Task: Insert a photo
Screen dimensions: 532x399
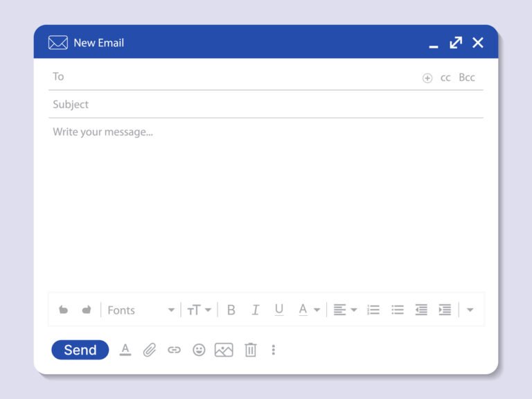Action: tap(224, 350)
